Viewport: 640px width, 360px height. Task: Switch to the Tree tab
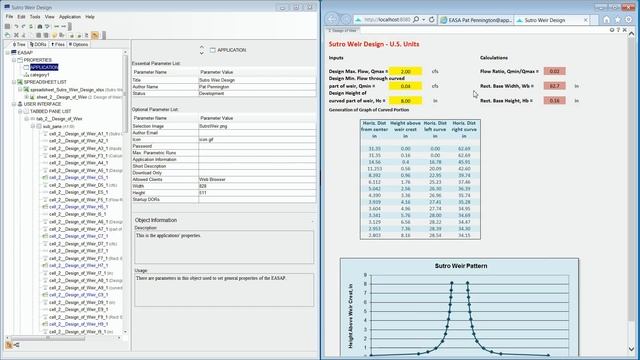point(19,44)
